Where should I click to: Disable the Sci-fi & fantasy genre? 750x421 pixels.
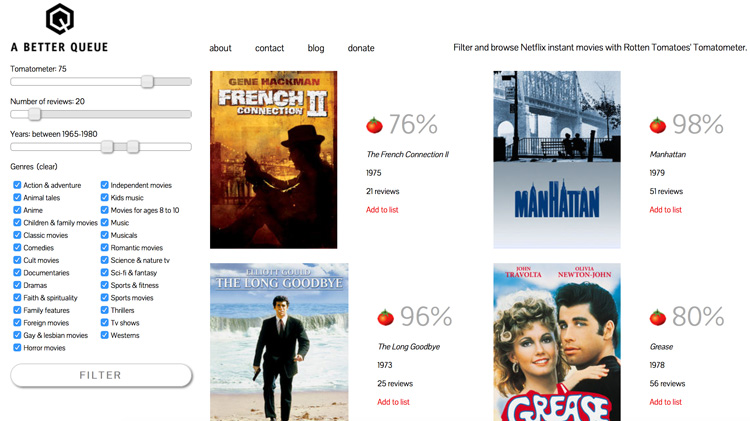pos(104,272)
